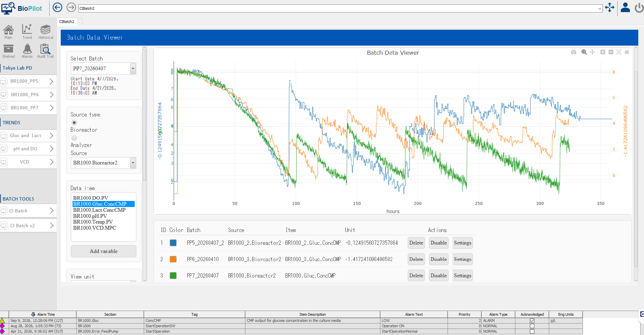
Task: Select the Analyzer source type radio
Action: (74, 138)
